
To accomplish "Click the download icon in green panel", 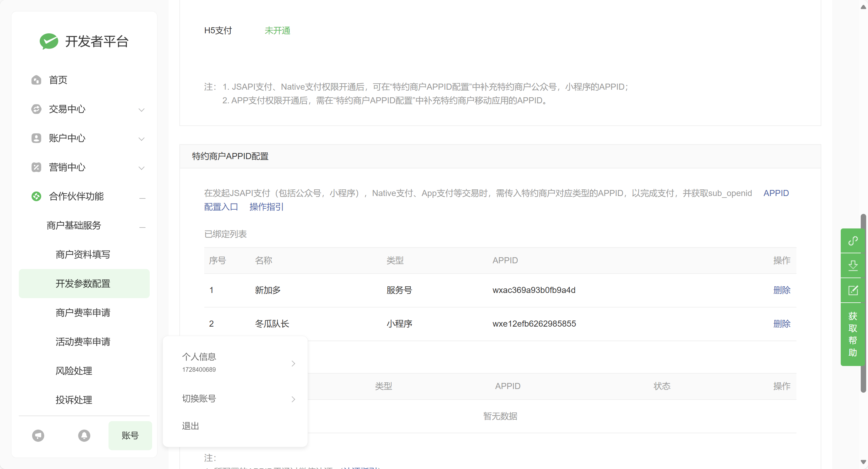I will tap(853, 265).
